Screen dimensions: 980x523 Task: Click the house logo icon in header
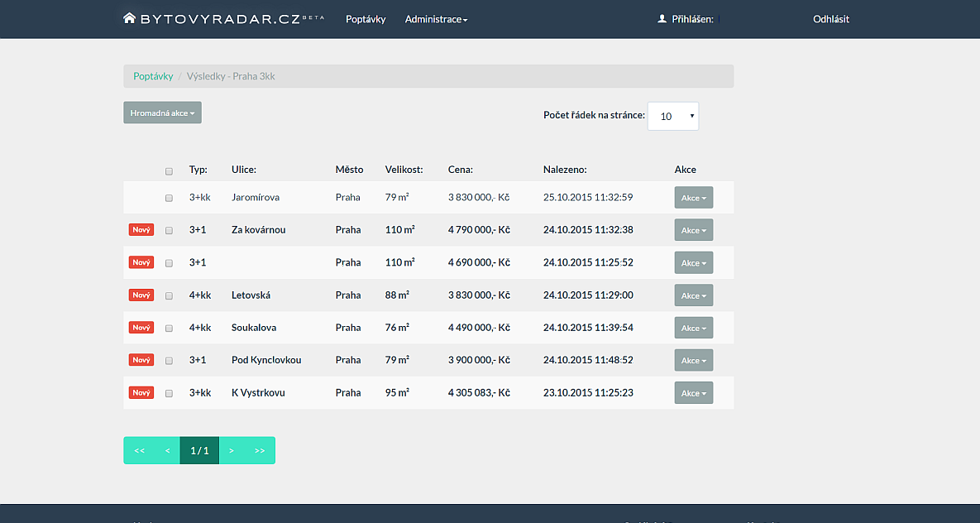tap(129, 18)
